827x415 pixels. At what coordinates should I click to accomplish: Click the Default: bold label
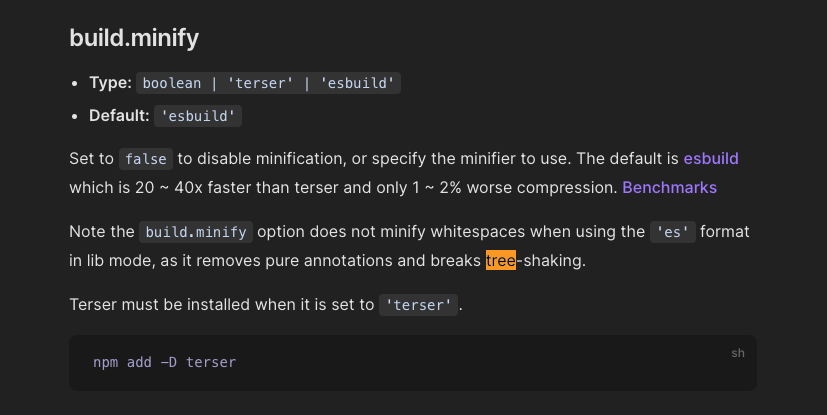click(119, 115)
